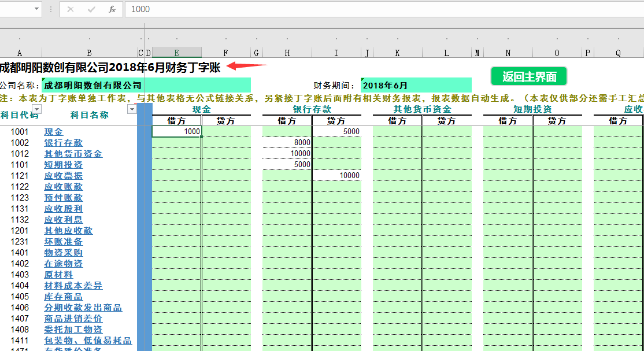644x351 pixels.
Task: Open the 原材料 account link
Action: (x=58, y=275)
